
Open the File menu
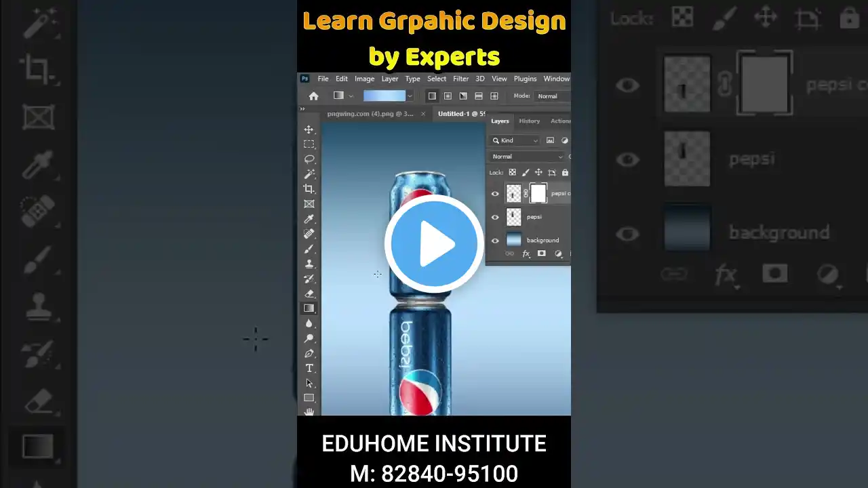323,79
